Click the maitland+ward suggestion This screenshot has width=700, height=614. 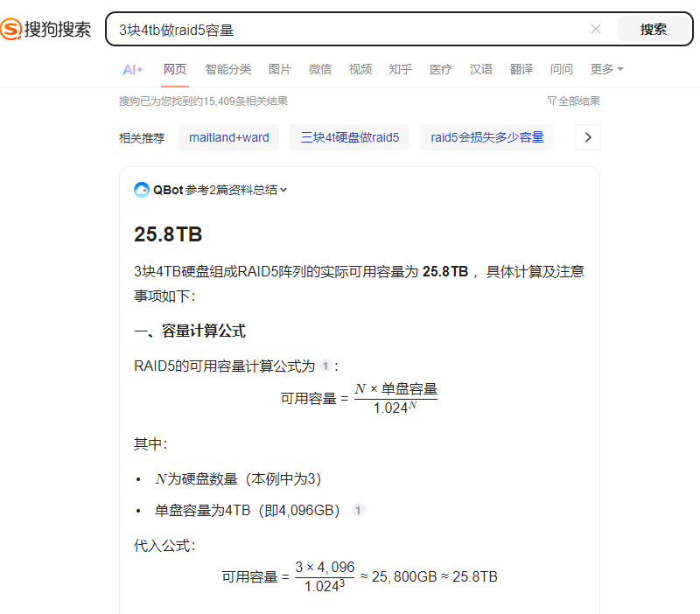(x=228, y=137)
